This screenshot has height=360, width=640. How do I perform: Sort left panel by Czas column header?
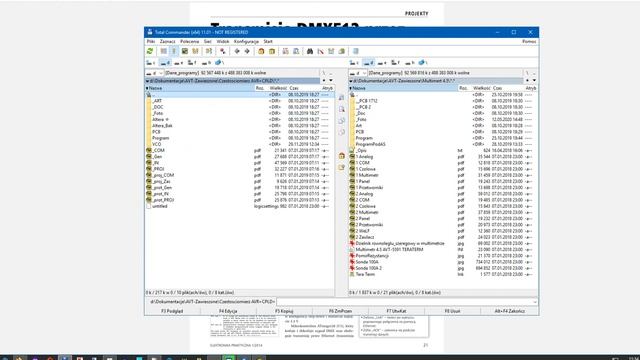(304, 88)
